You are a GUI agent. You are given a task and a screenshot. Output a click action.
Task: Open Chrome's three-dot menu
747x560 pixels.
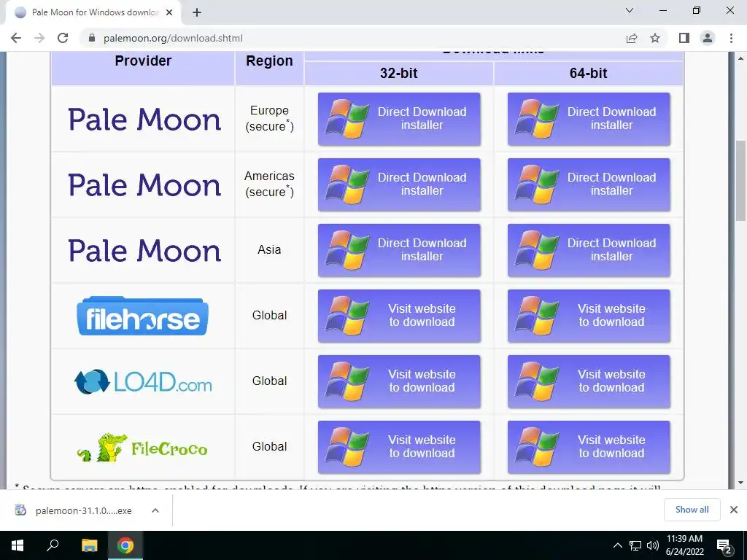(731, 38)
